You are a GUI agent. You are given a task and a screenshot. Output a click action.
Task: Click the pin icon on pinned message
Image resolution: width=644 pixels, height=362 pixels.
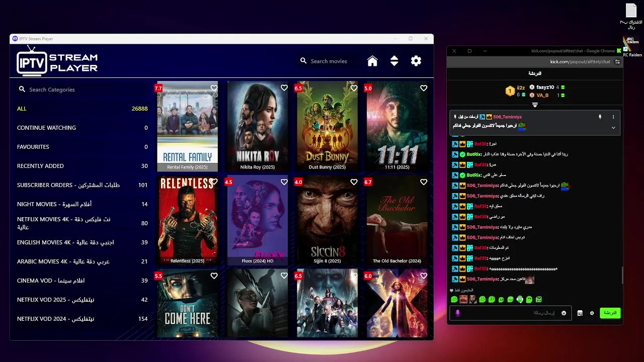600,117
